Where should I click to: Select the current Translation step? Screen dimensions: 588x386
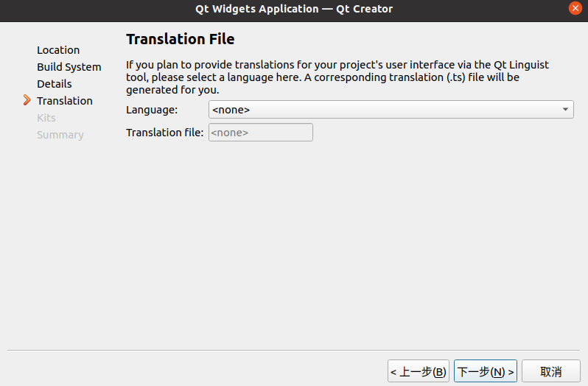point(65,100)
